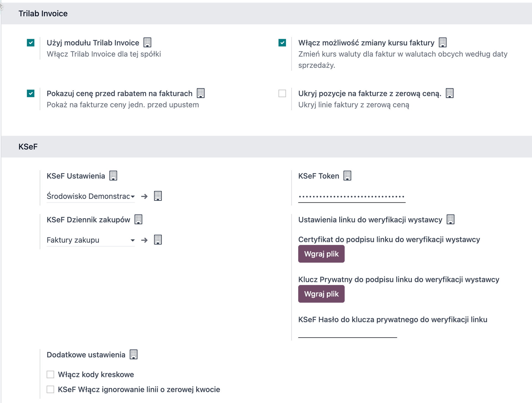Disable the Użyj modułu Trilab Invoice checkbox
Viewport: 532px width, 403px height.
click(31, 43)
